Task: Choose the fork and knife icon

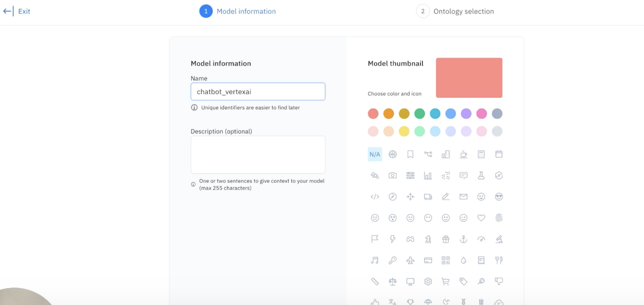Action: point(499,260)
